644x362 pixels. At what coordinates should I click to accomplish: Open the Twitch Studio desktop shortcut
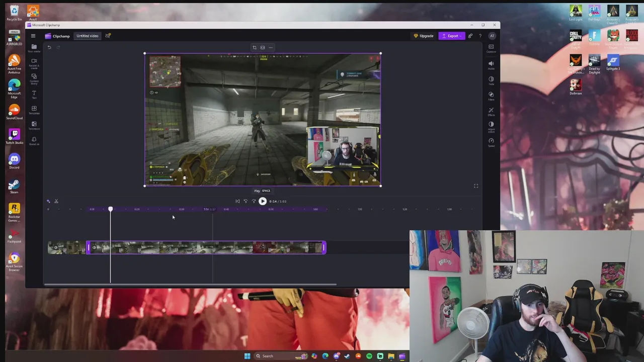(14, 136)
